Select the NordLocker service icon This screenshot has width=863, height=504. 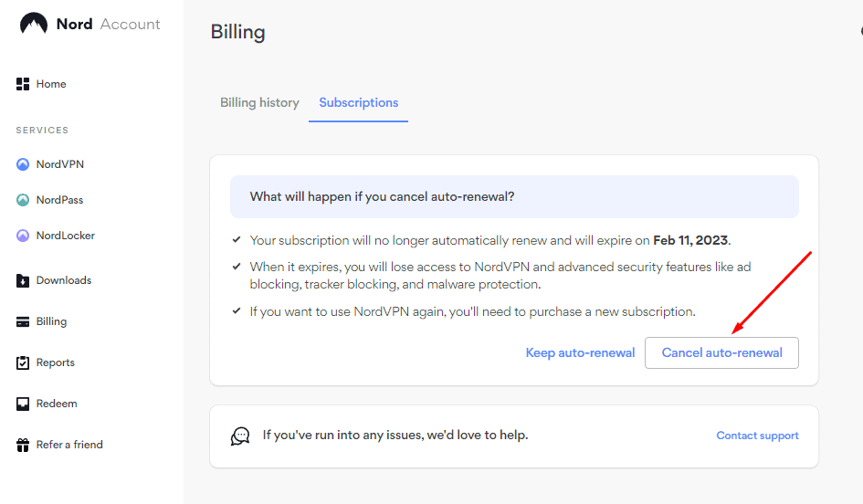(23, 236)
